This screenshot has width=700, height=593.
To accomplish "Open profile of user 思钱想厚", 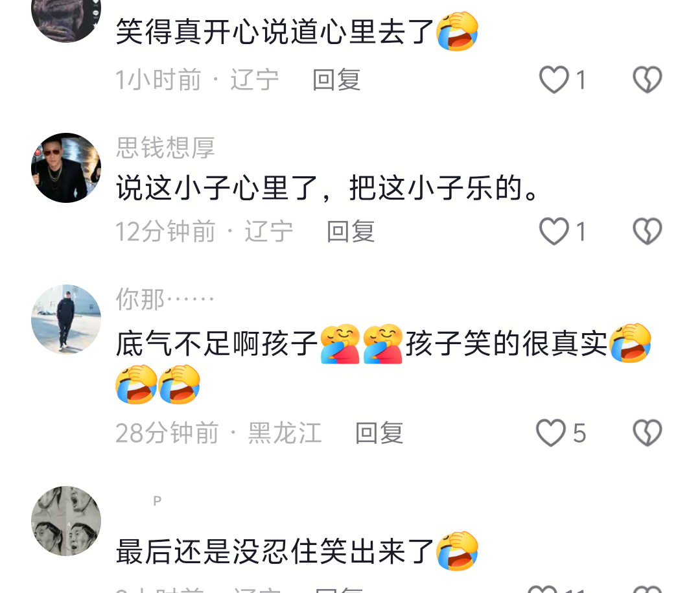I will (166, 148).
